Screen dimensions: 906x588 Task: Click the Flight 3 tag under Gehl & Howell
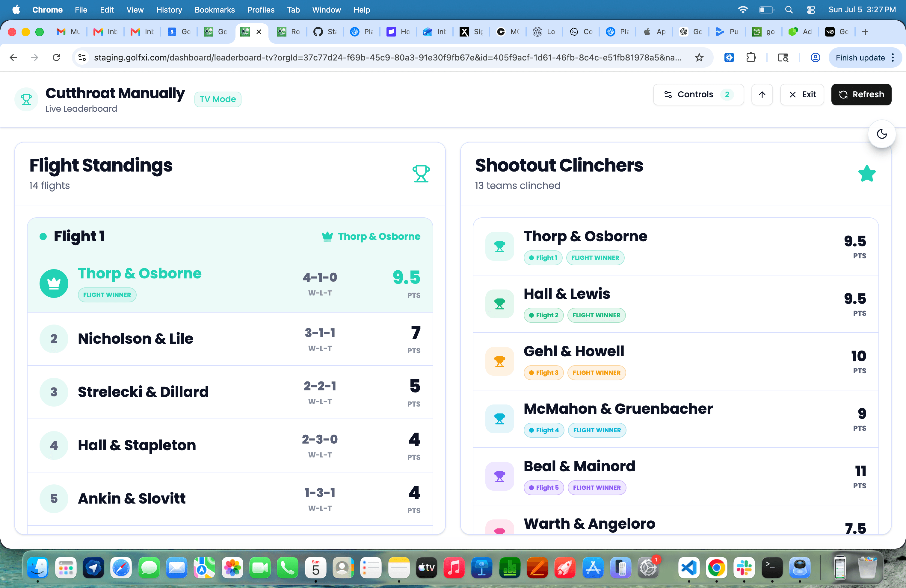coord(543,373)
